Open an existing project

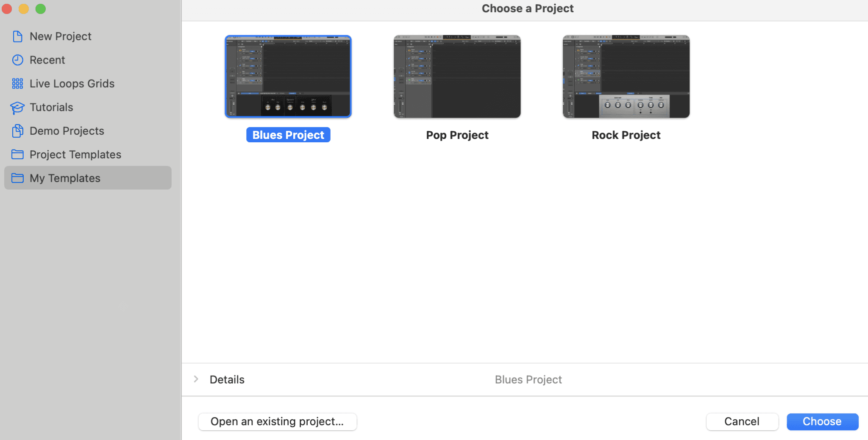[277, 421]
